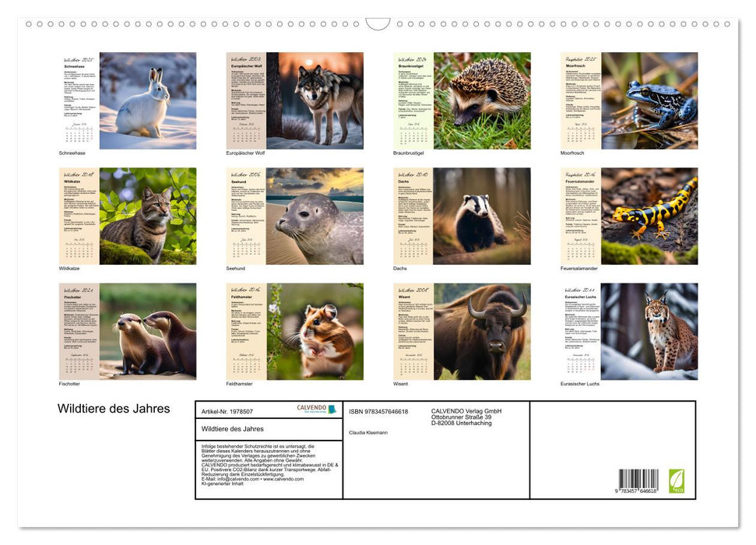This screenshot has height=545, width=756.
Task: Click the title Wildtiere des Jahres
Action: [114, 409]
